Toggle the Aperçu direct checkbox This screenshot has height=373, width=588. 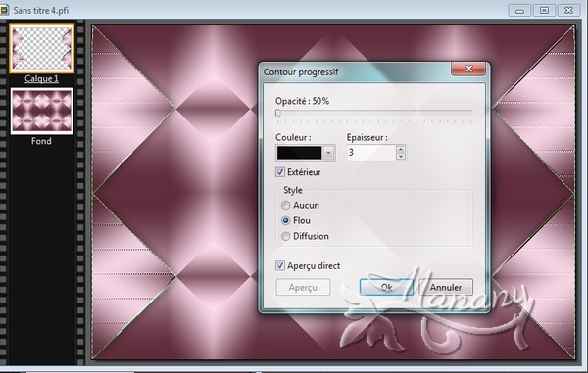tap(279, 266)
